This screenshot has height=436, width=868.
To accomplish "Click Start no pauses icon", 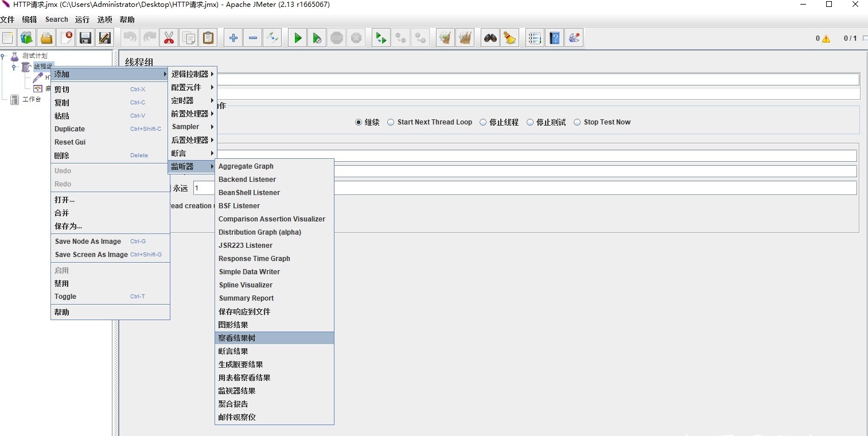I will (317, 38).
